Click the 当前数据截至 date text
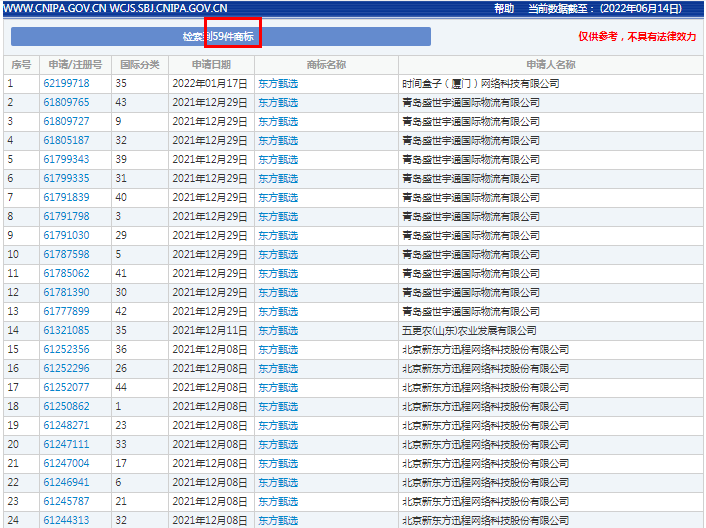Screen dimensions: 706x528 (x=605, y=9)
